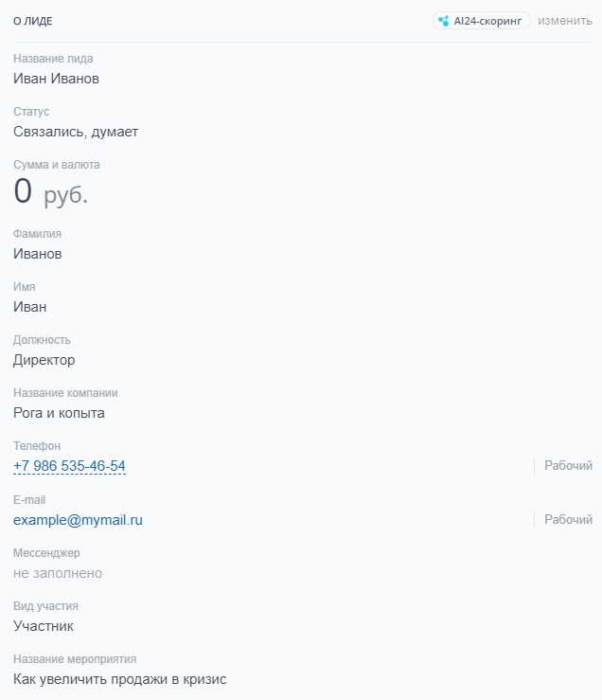The width and height of the screenshot is (602, 700).
Task: Edit the first name field Иван
Action: pyautogui.click(x=29, y=307)
